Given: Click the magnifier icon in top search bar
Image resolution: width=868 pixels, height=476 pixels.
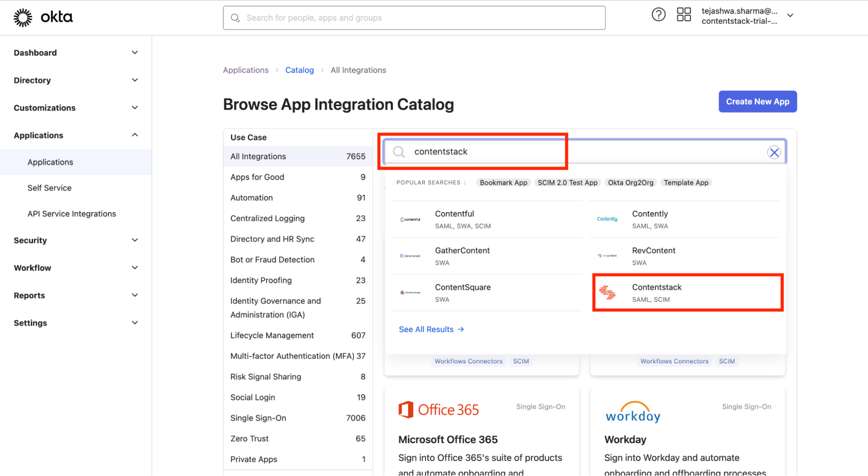Looking at the screenshot, I should [235, 18].
